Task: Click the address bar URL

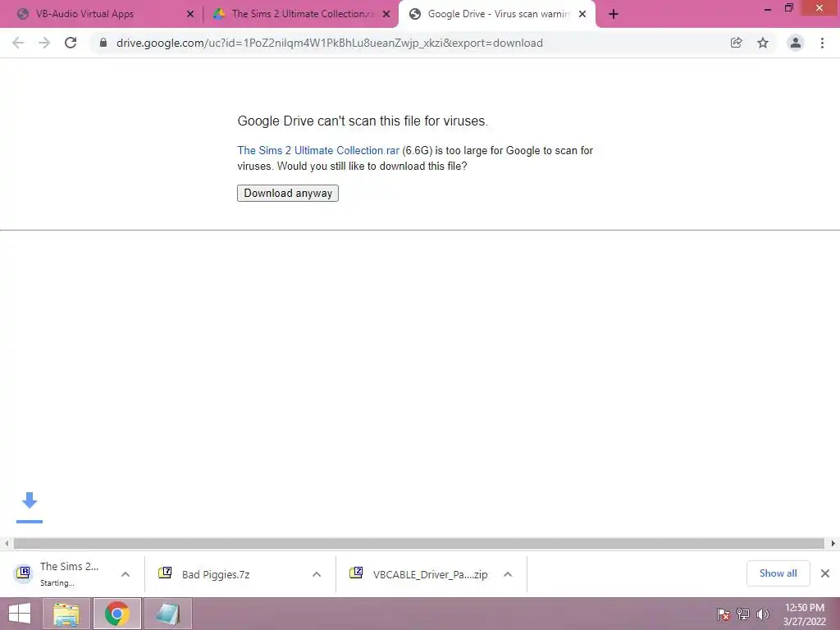Action: pyautogui.click(x=330, y=43)
